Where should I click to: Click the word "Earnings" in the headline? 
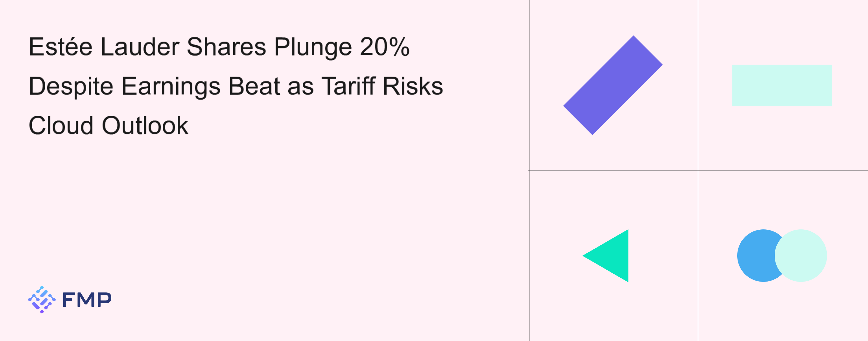[x=171, y=87]
